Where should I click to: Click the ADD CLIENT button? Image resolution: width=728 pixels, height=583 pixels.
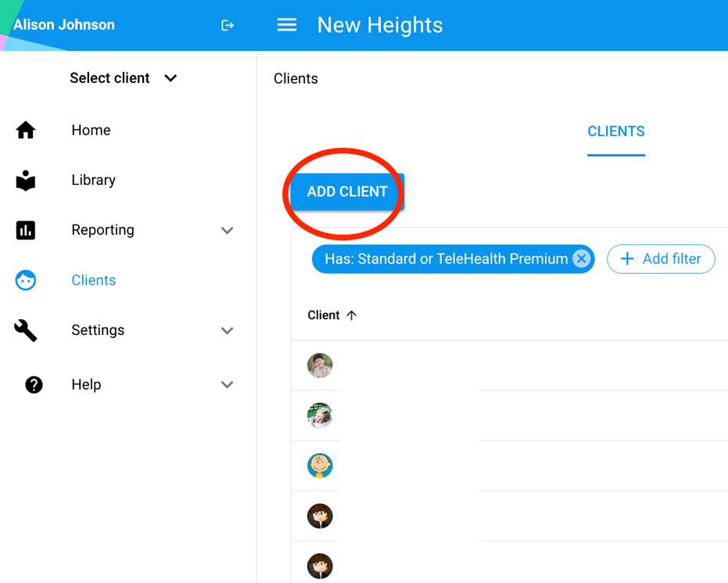[347, 192]
